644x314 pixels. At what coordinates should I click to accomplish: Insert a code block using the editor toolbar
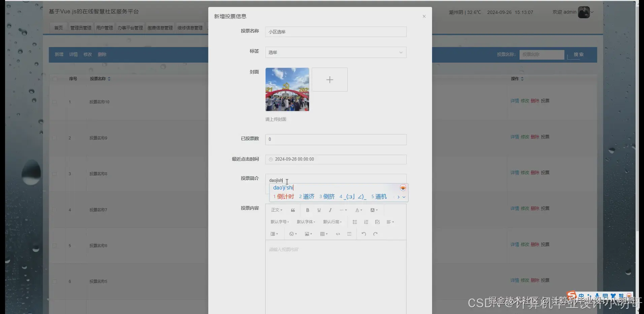(337, 234)
